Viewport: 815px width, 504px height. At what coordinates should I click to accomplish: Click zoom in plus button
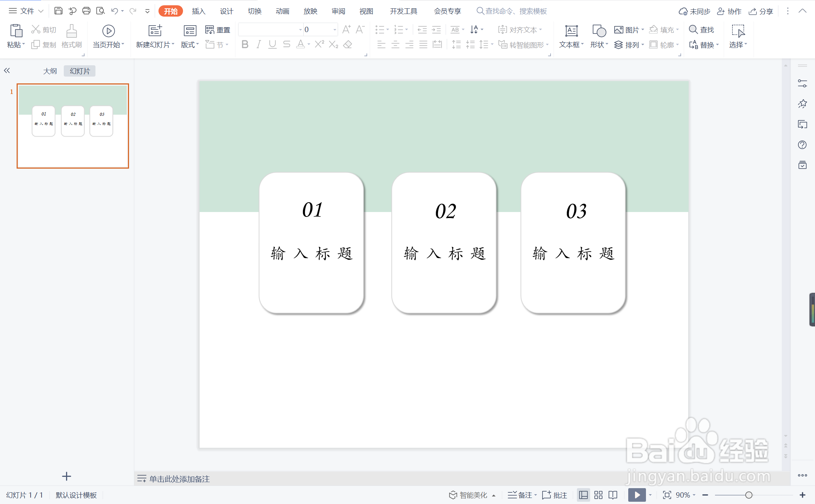pyautogui.click(x=803, y=495)
